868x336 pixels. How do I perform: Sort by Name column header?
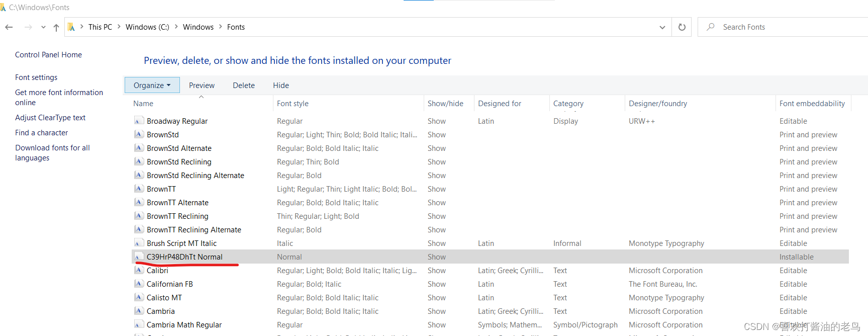[143, 104]
